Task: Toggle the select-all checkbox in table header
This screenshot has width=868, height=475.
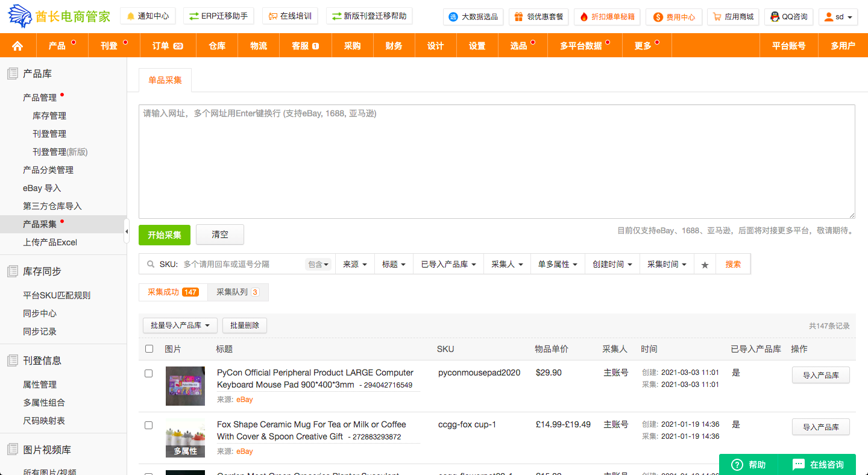Action: pos(149,349)
